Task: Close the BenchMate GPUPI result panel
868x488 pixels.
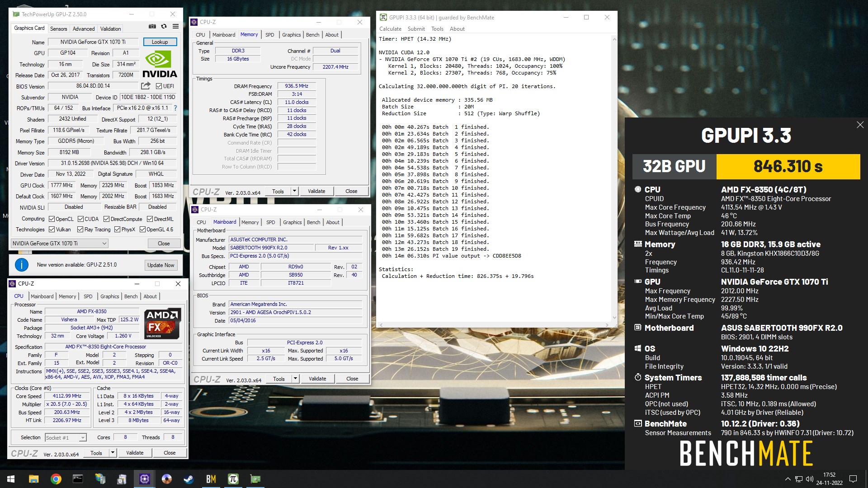Action: 860,125
